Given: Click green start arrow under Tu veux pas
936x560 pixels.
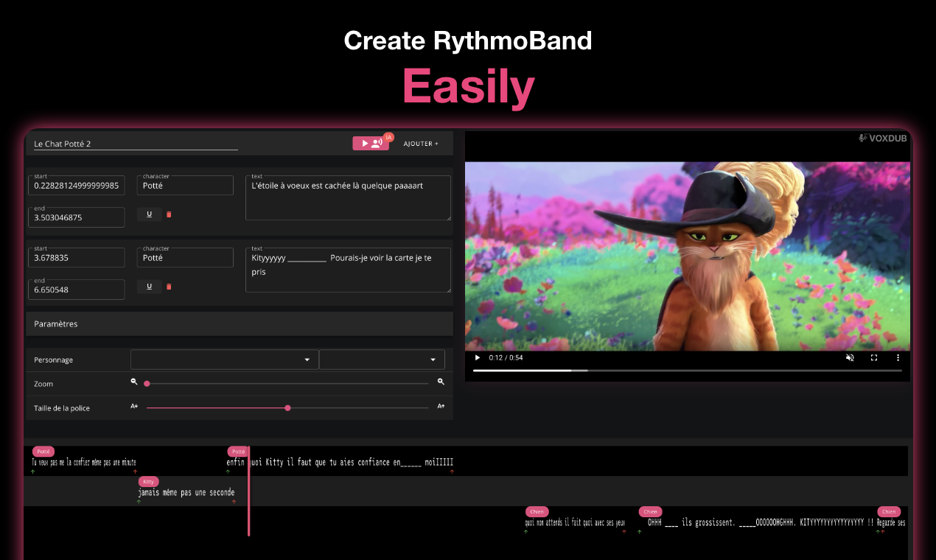Looking at the screenshot, I should point(33,471).
